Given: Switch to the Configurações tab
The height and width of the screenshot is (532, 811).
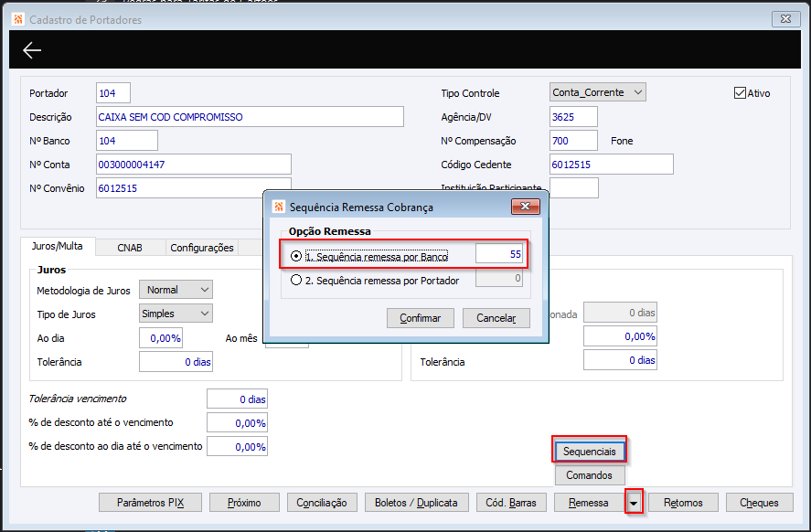Looking at the screenshot, I should (202, 248).
